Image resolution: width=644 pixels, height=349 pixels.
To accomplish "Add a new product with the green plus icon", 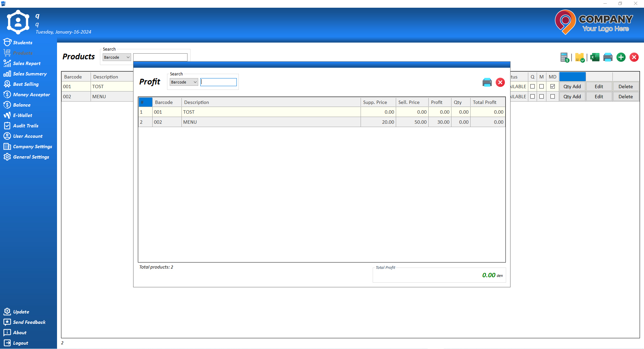I will 621,57.
